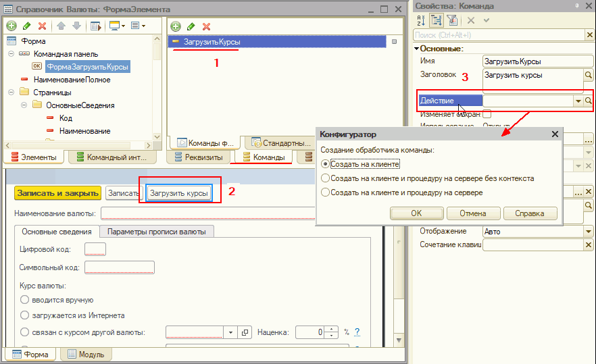Switch to the Реквизиты tab
596x364 pixels.
(199, 157)
